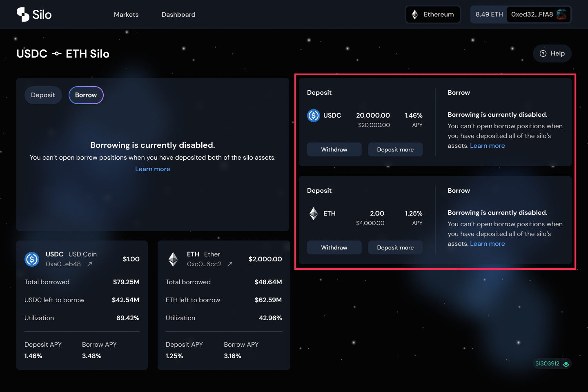
Task: Click ETH deposit amount 2.00
Action: click(377, 214)
